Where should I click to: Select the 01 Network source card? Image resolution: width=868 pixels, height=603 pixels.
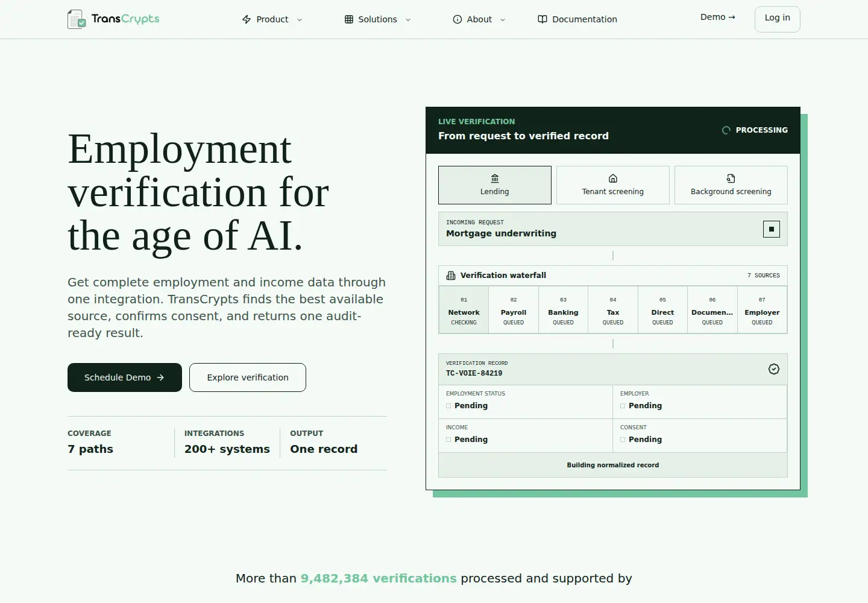tap(464, 310)
